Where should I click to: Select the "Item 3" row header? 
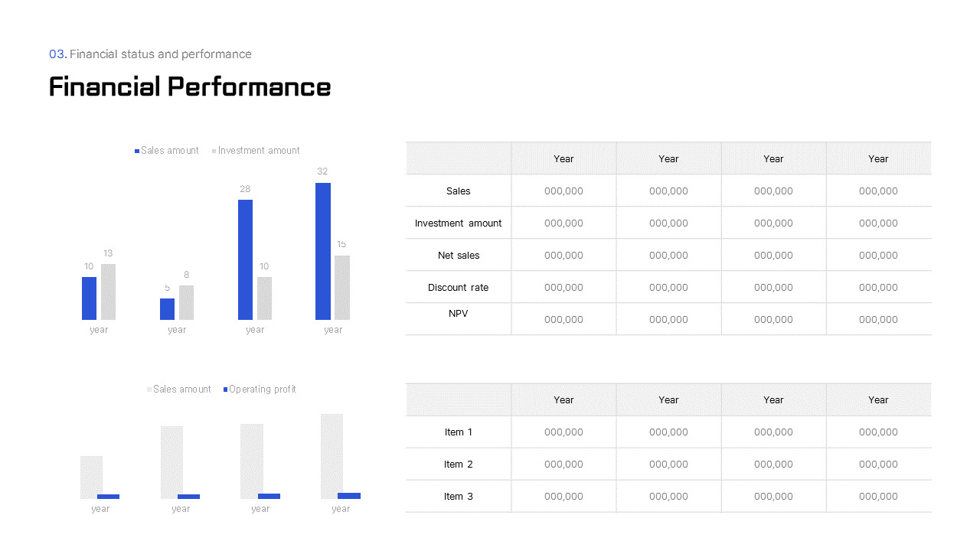459,497
